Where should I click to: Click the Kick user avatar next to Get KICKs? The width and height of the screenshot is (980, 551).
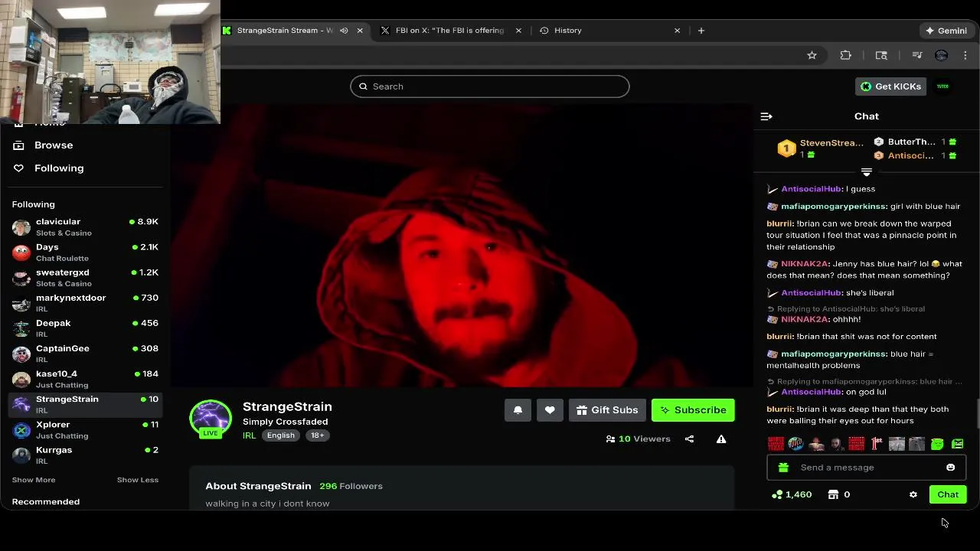coord(942,86)
